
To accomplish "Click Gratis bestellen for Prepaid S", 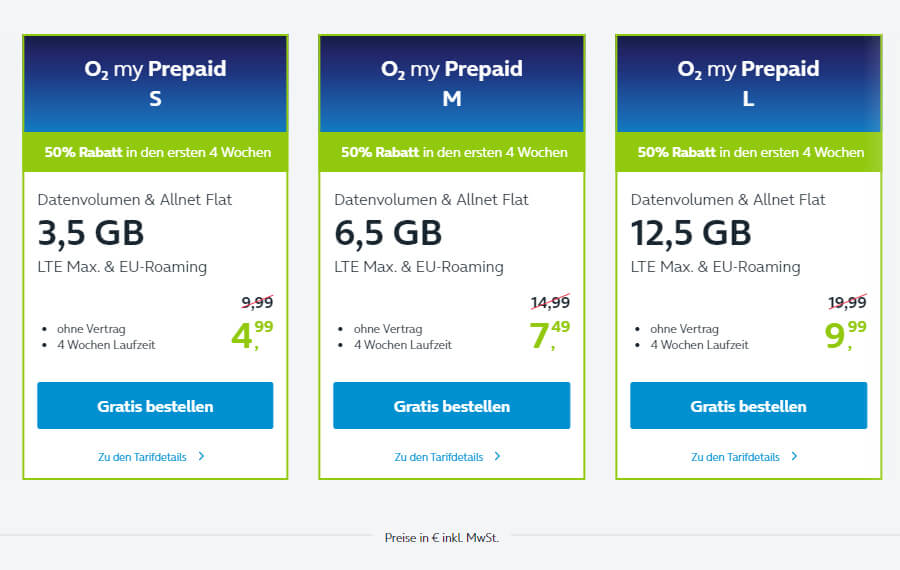I will point(155,406).
